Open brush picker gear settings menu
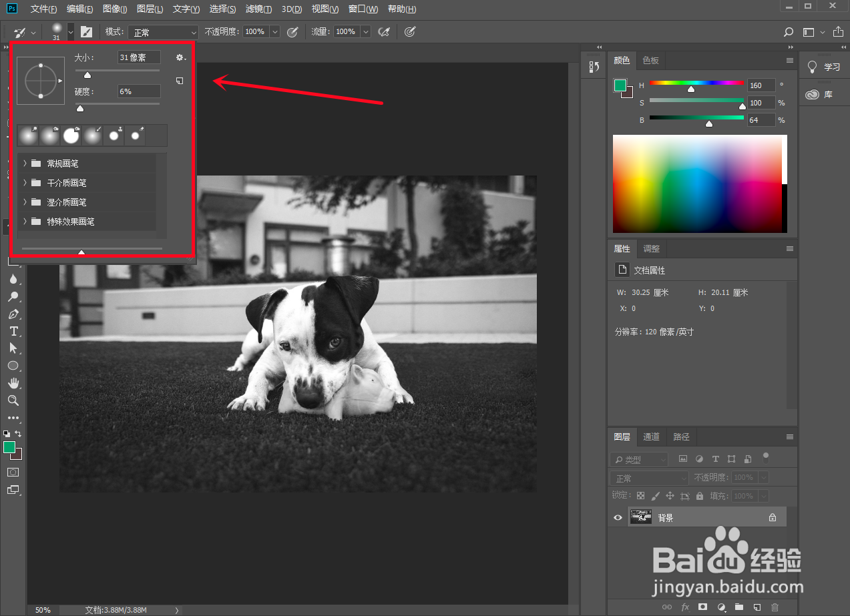The height and width of the screenshot is (616, 850). point(180,58)
